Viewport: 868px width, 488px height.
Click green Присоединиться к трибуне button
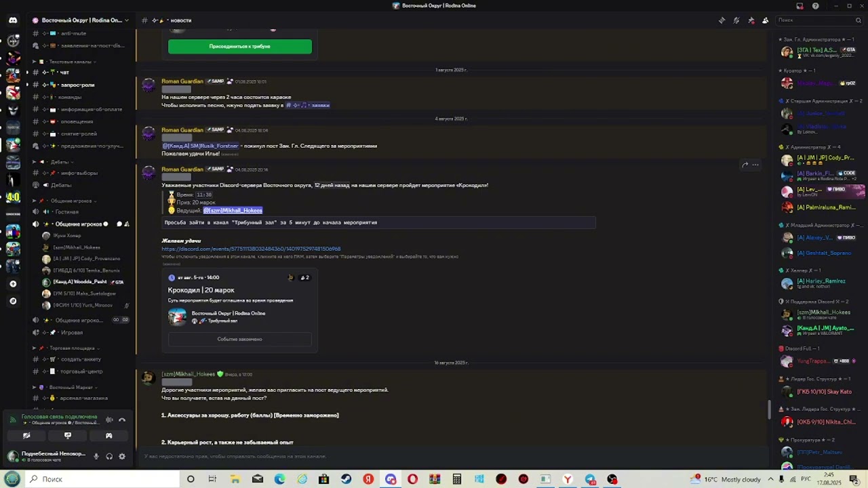click(240, 46)
